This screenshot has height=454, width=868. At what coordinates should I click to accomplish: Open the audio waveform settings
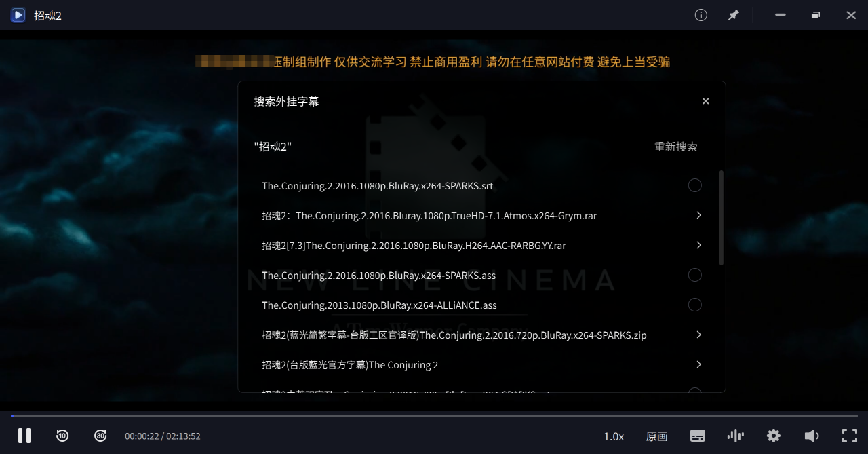pyautogui.click(x=735, y=436)
